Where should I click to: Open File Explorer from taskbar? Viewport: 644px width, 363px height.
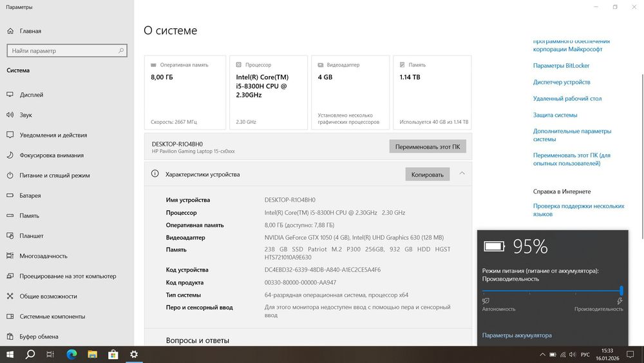92,355
